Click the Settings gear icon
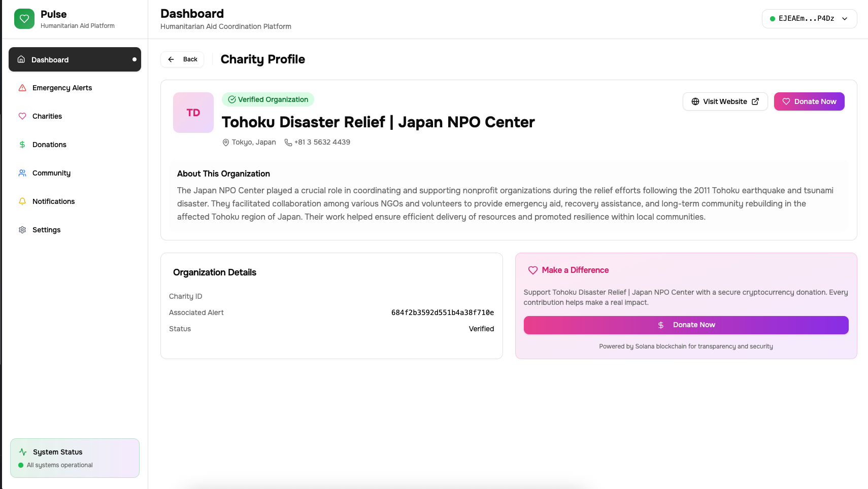 coord(22,230)
